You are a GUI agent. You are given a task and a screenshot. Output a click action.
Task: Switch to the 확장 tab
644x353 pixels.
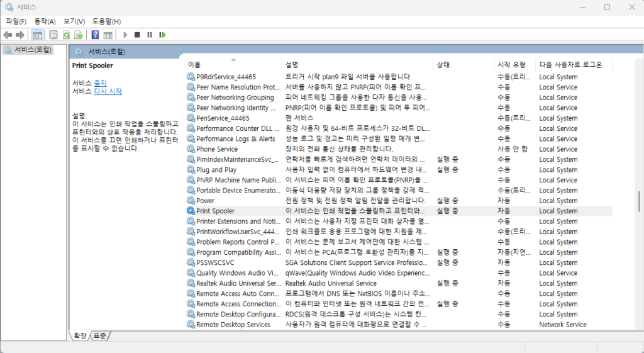[x=80, y=336]
